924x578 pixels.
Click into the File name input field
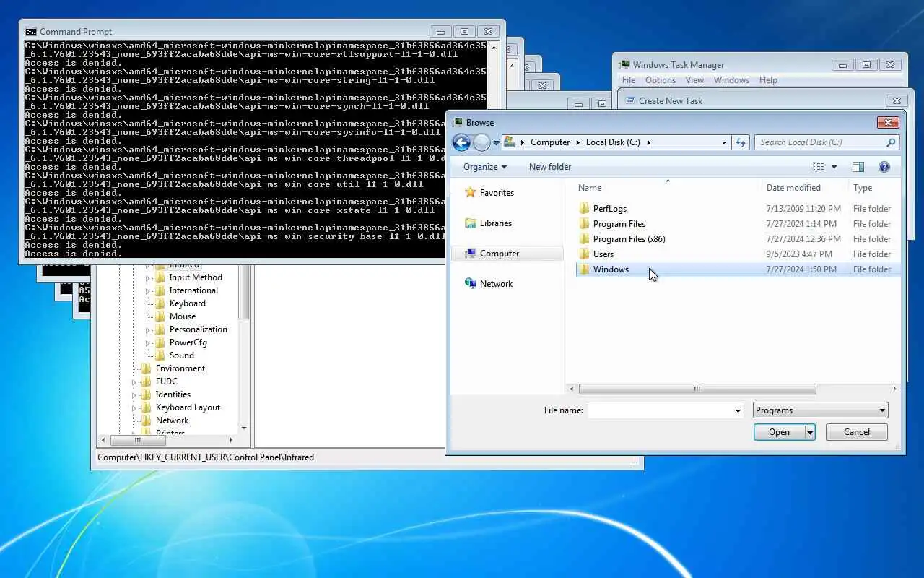pyautogui.click(x=660, y=410)
